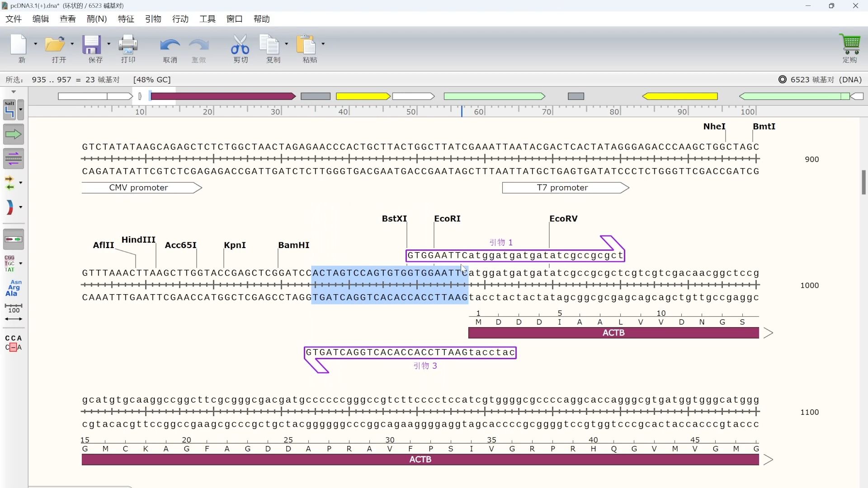
Task: Select ACTB feature bar near 1000
Action: (613, 333)
